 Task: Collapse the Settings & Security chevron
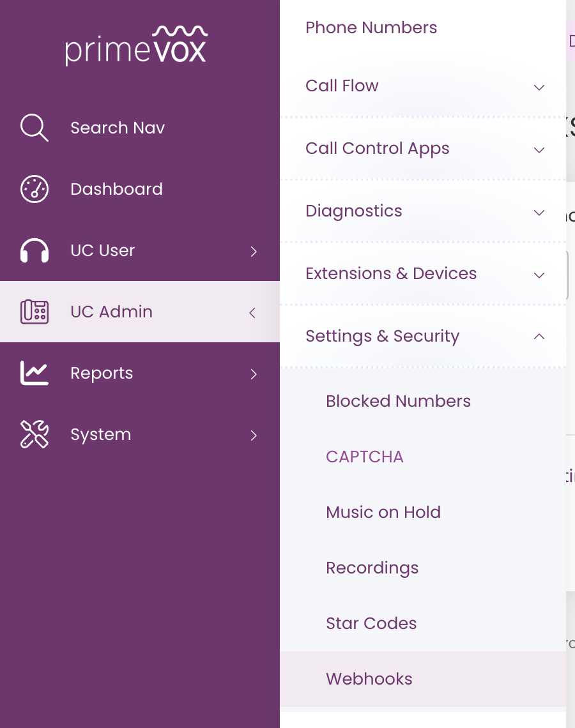pos(539,336)
